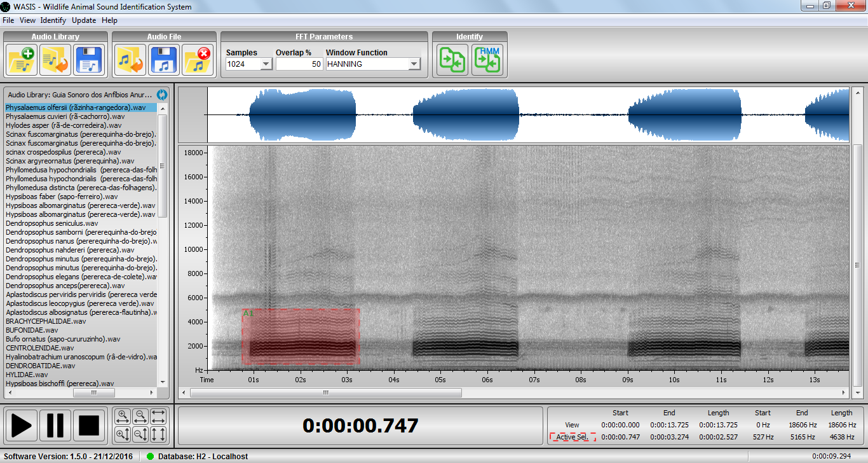868x463 pixels.
Task: Click the red A1 selection on spectrogram
Action: tap(301, 337)
